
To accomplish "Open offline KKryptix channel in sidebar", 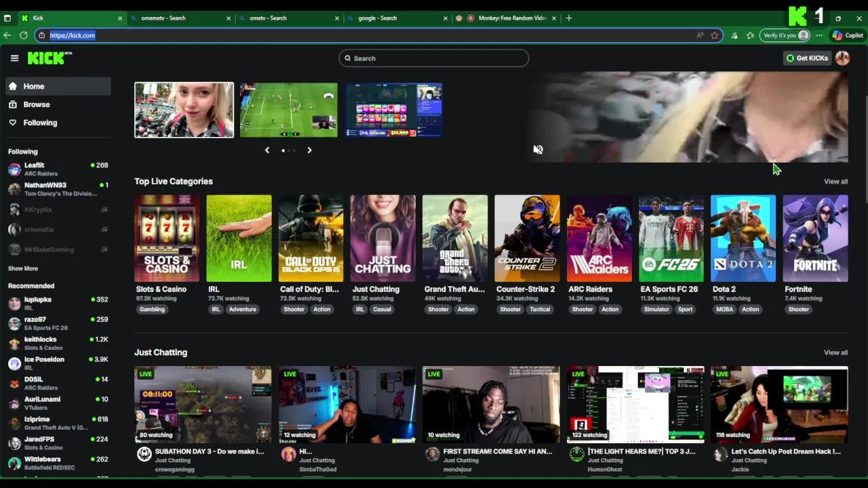I will point(58,209).
